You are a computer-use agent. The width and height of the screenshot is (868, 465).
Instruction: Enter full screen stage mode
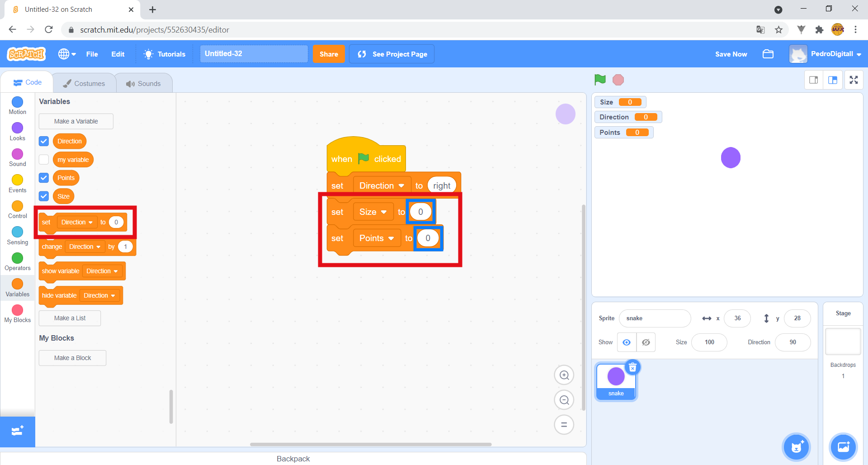click(x=854, y=80)
